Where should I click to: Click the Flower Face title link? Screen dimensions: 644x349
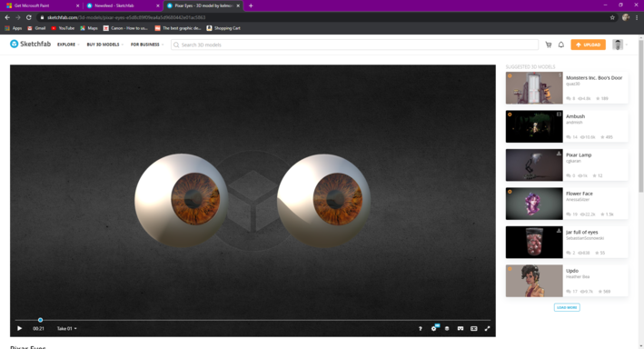tap(580, 194)
